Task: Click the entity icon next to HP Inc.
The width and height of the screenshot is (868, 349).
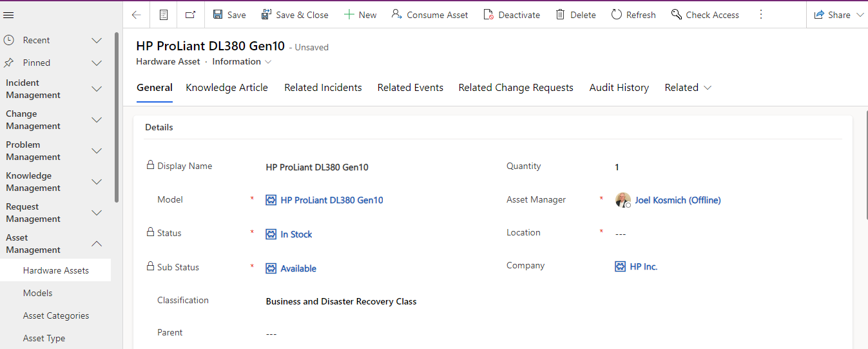Action: [621, 266]
